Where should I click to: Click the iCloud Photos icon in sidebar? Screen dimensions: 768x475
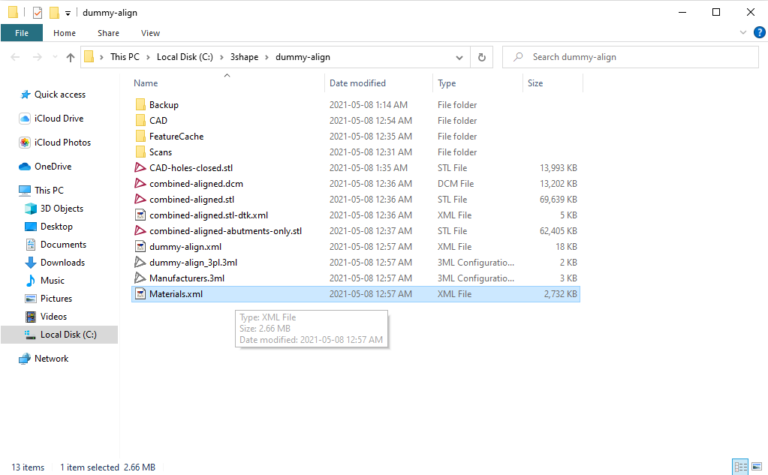tap(25, 142)
